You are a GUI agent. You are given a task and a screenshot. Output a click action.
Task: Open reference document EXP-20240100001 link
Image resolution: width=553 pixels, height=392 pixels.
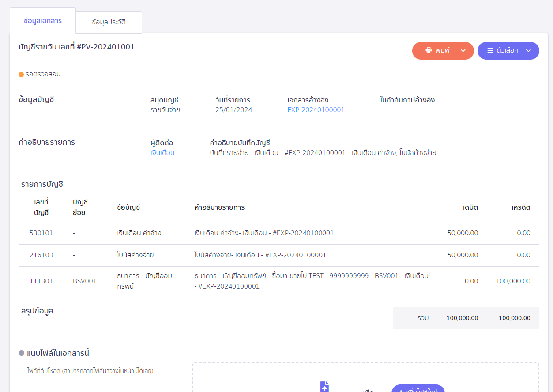tap(316, 110)
